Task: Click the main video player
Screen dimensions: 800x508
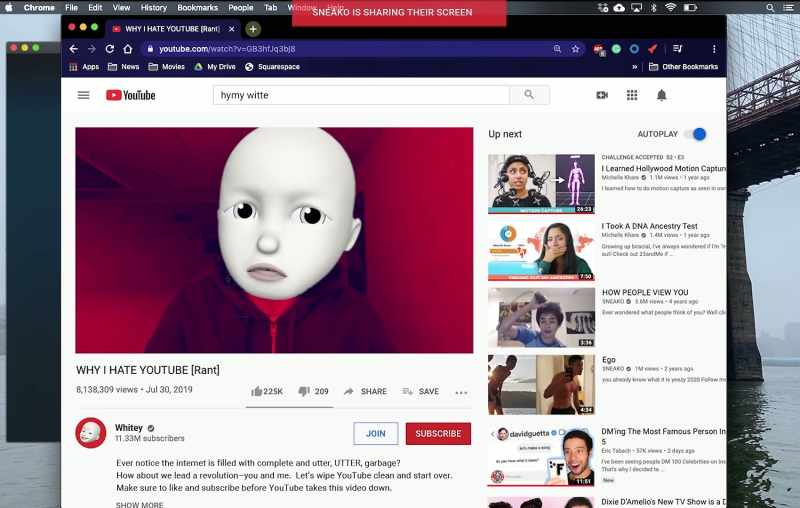Action: click(x=274, y=240)
